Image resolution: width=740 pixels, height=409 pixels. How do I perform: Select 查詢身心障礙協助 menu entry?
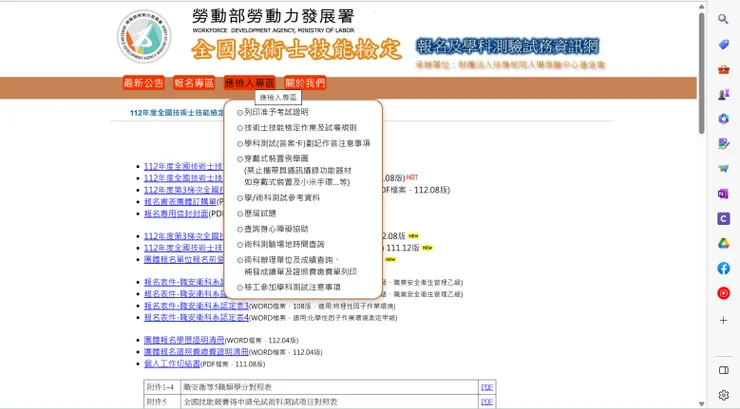pos(276,229)
